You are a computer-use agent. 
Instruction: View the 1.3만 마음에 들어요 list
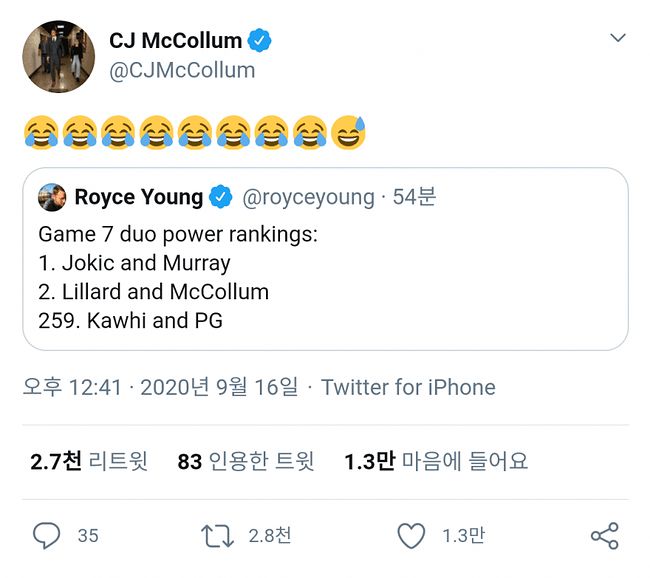point(435,461)
